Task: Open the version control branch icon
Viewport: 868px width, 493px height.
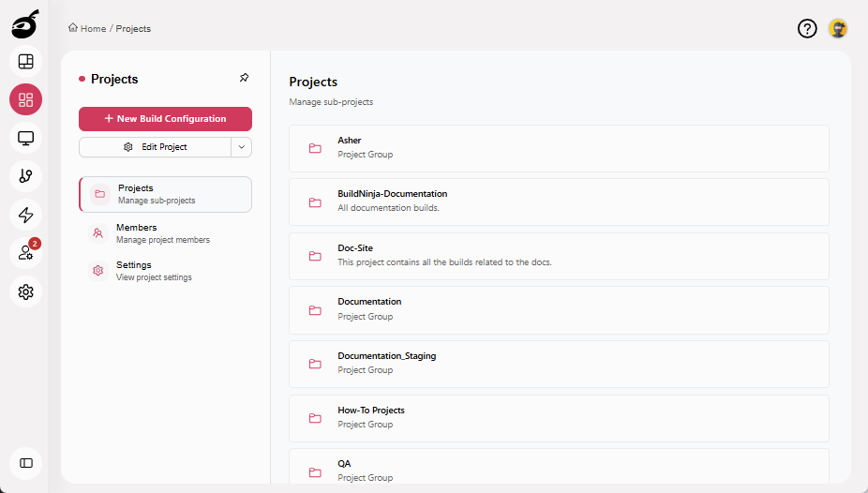Action: click(x=25, y=176)
